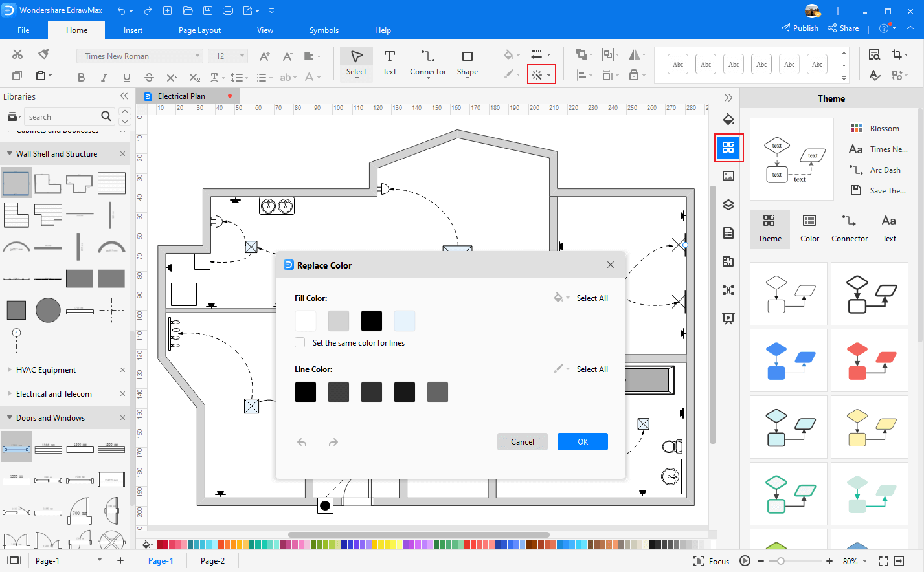
Task: Click Select All for Line Color
Action: pos(592,369)
